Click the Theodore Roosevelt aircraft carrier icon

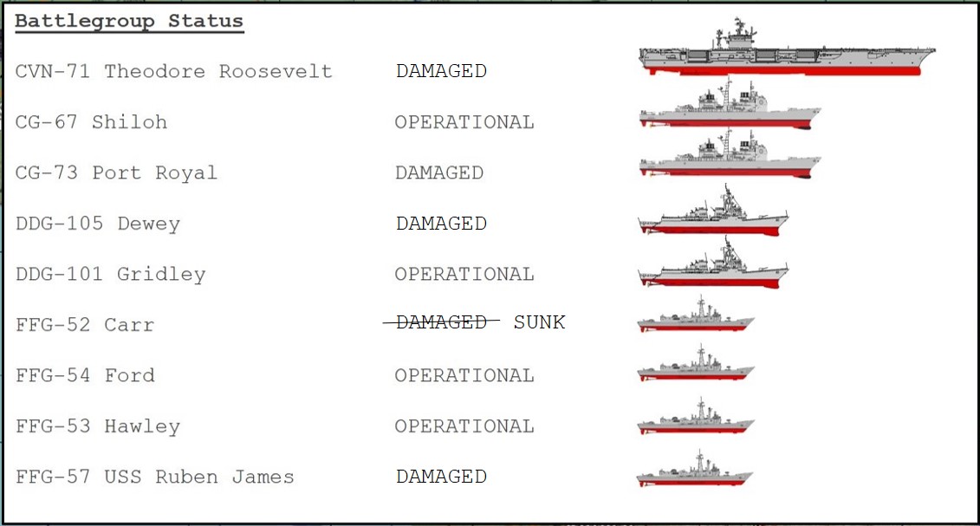click(787, 52)
